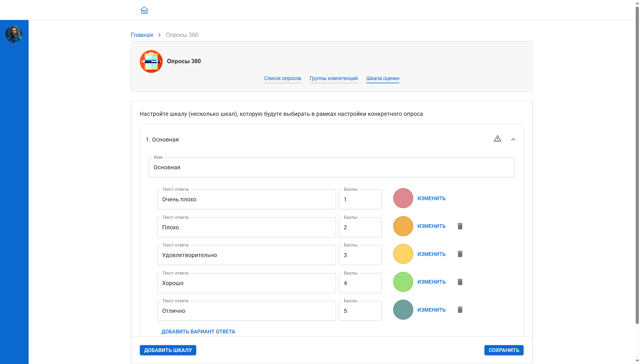The image size is (640, 364).
Task: Open user avatar in blue sidebar
Action: point(14,34)
